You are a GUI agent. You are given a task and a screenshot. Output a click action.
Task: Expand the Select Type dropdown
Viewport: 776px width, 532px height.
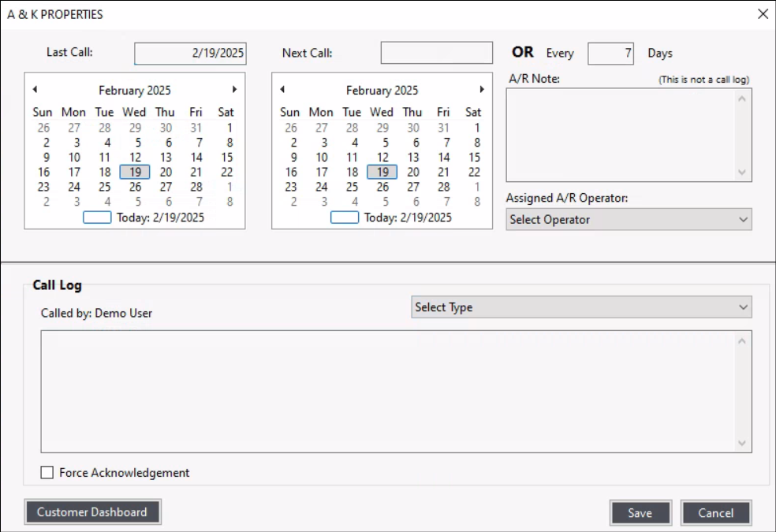(x=581, y=307)
